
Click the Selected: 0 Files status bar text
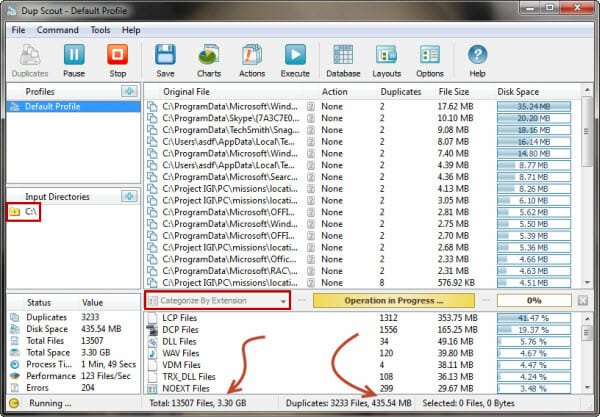coord(468,403)
